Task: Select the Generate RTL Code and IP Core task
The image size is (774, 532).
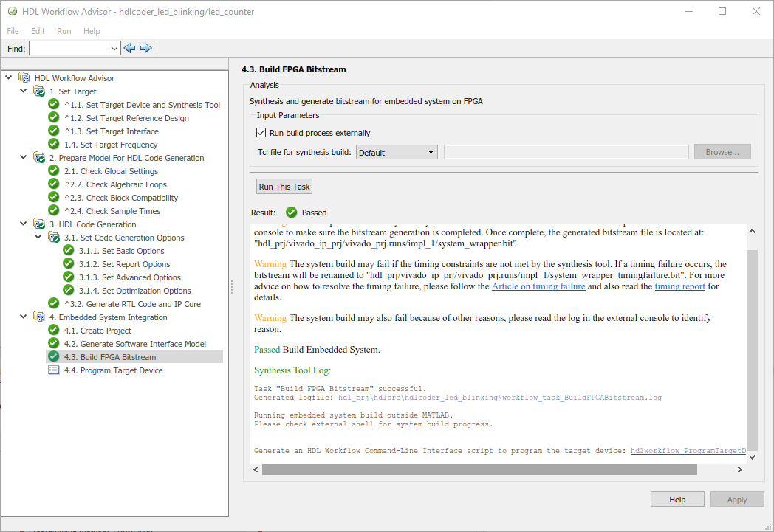Action: [x=143, y=304]
